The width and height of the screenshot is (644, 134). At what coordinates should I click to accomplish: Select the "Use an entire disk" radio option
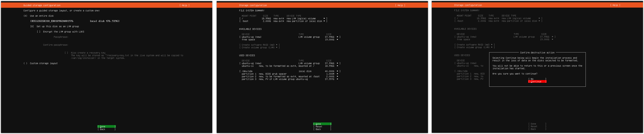click(26, 16)
